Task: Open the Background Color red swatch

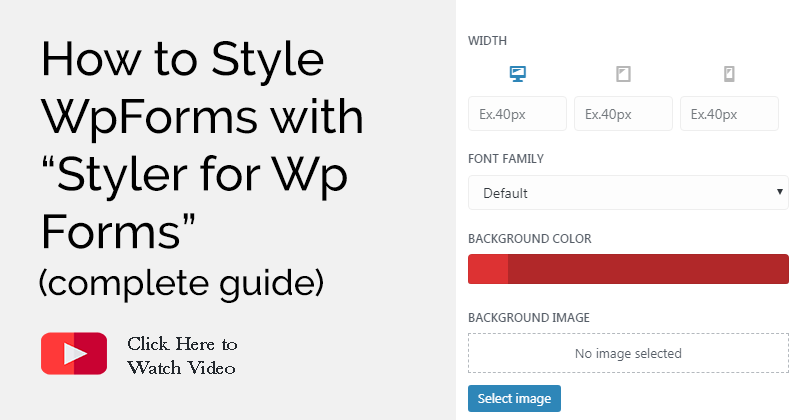Action: pyautogui.click(x=628, y=269)
